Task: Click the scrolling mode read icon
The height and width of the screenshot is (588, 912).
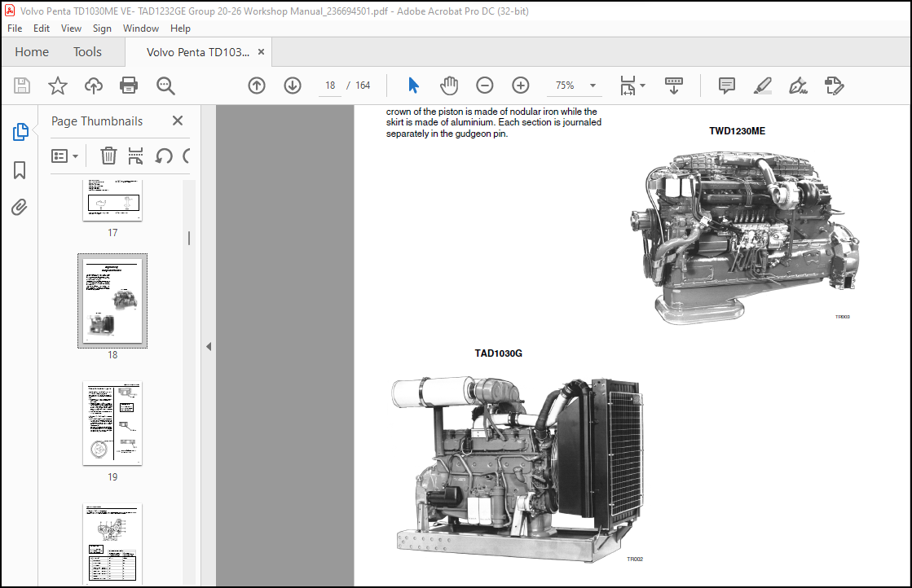Action: click(673, 86)
